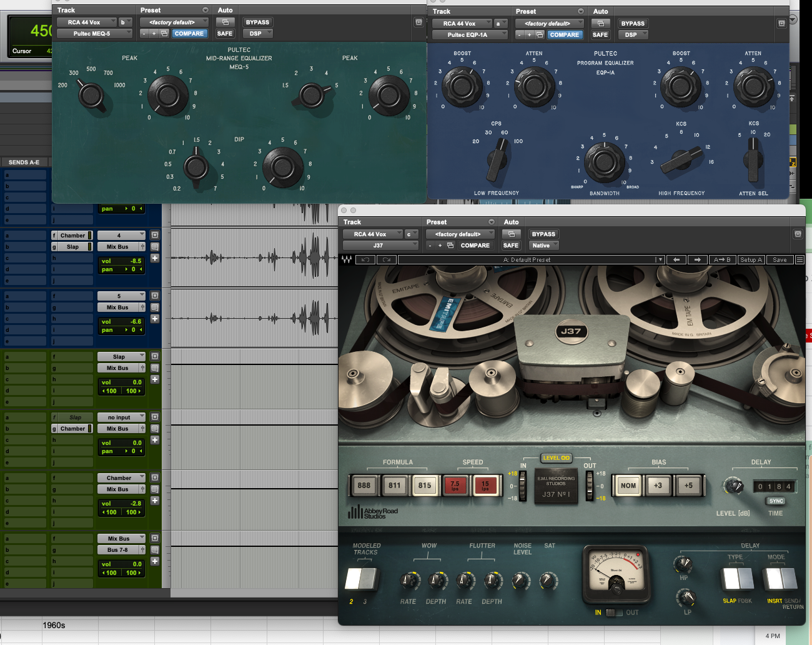Open automation enable window in EQP-1A plugin
The width and height of the screenshot is (812, 645).
[x=600, y=24]
